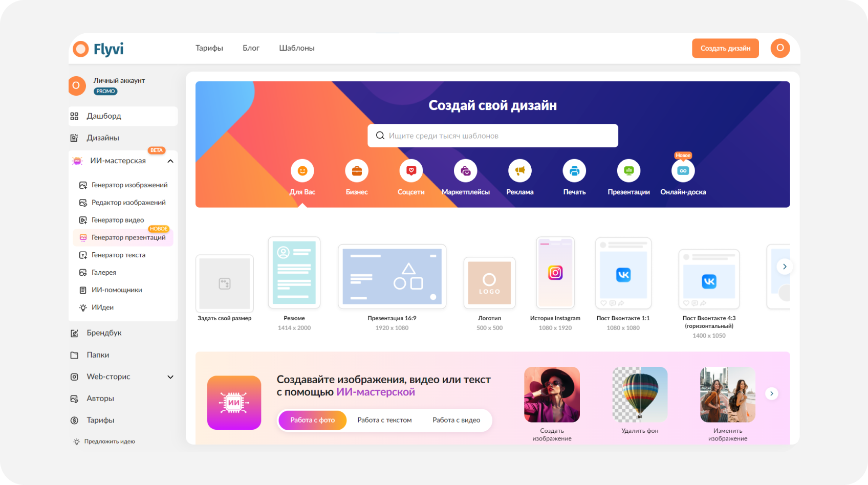The width and height of the screenshot is (868, 485).
Task: Select the Бизнес briefcase icon
Action: coord(357,171)
